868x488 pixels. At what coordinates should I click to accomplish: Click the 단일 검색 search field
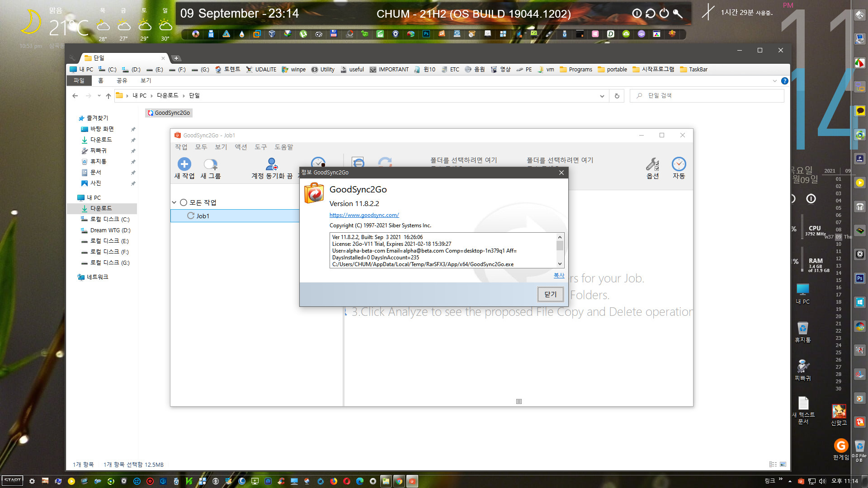[x=707, y=96]
